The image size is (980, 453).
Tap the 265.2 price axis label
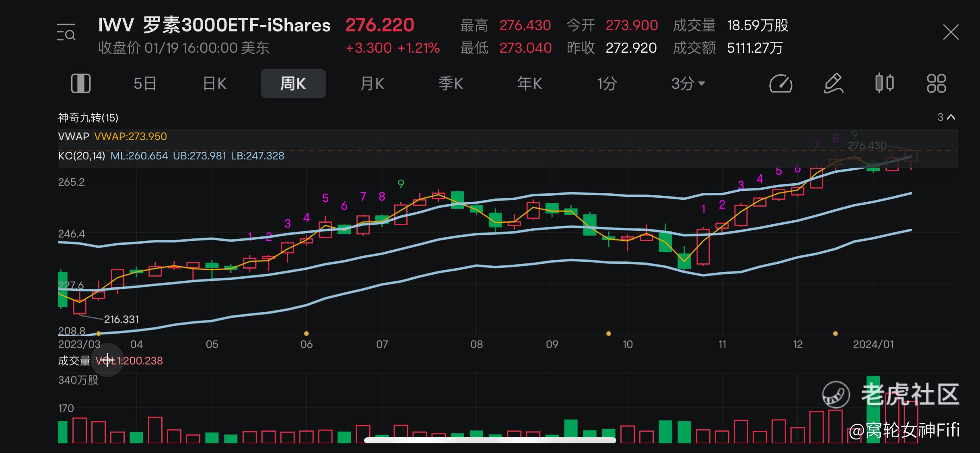pos(72,182)
